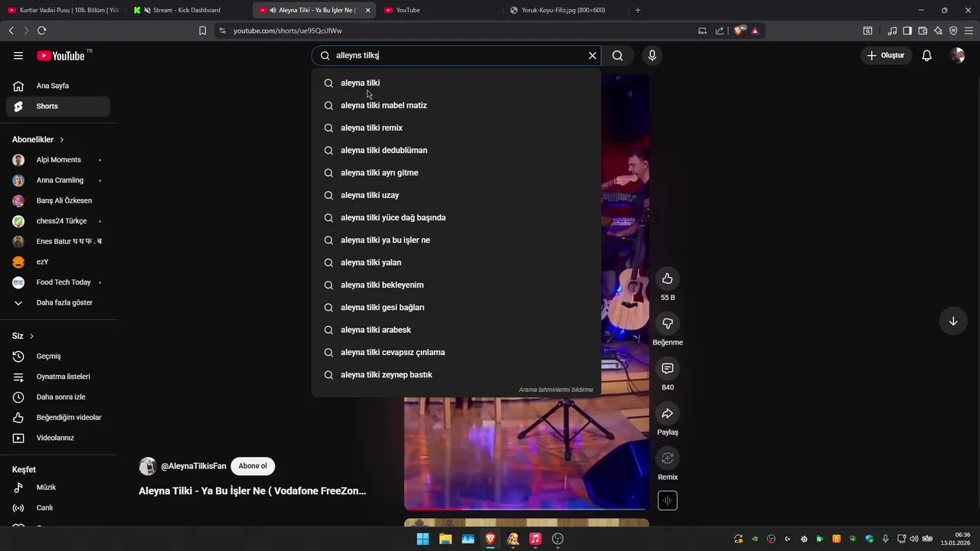
Task: Click the browser address bar URL
Action: (x=288, y=31)
